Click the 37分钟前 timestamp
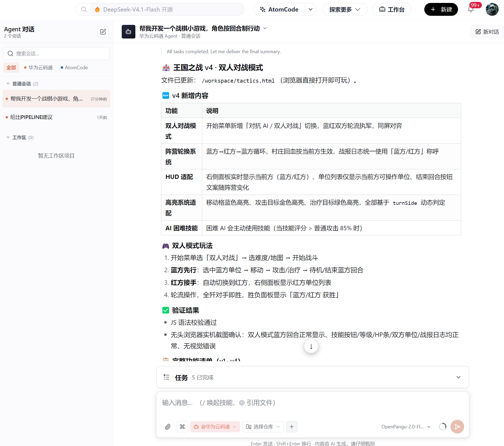This screenshot has width=504, height=446. (98, 99)
